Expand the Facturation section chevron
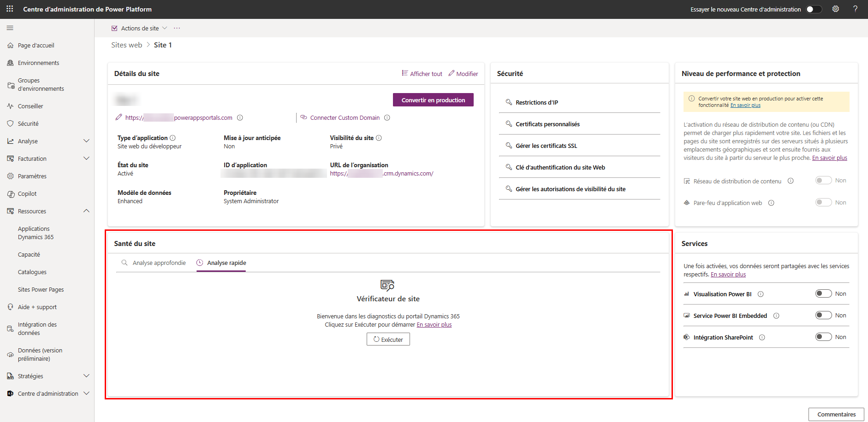This screenshot has width=868, height=422. click(86, 158)
